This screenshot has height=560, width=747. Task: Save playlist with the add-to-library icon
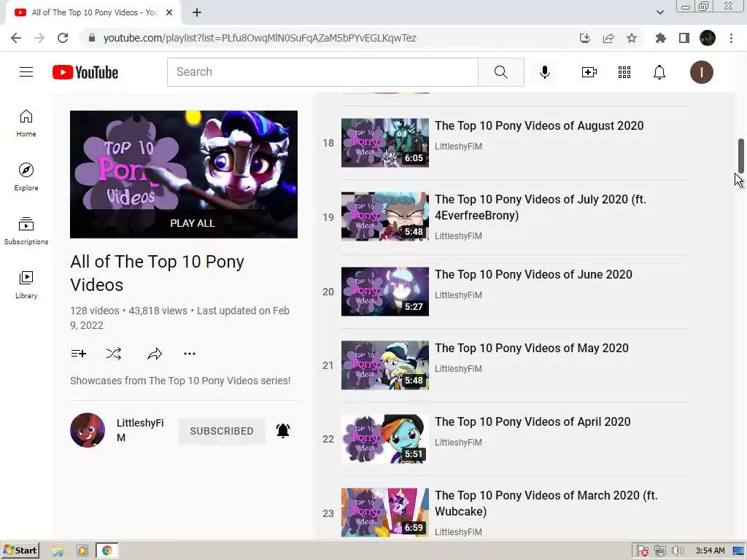point(79,354)
